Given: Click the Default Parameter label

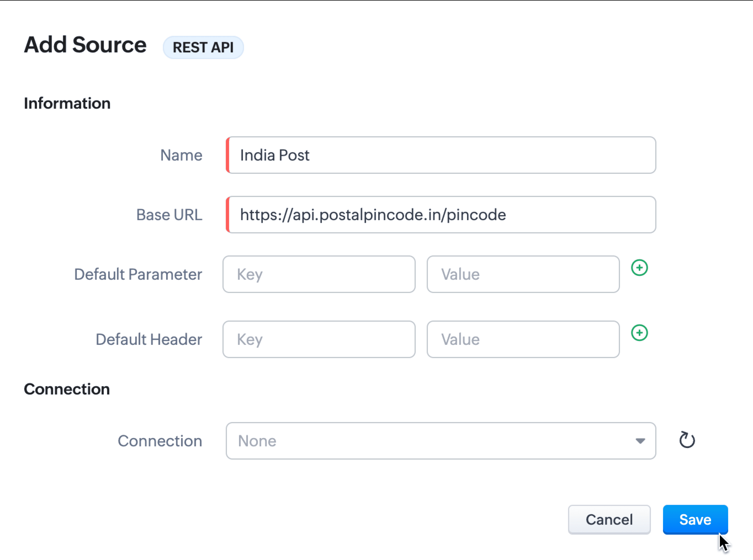Looking at the screenshot, I should coord(138,274).
